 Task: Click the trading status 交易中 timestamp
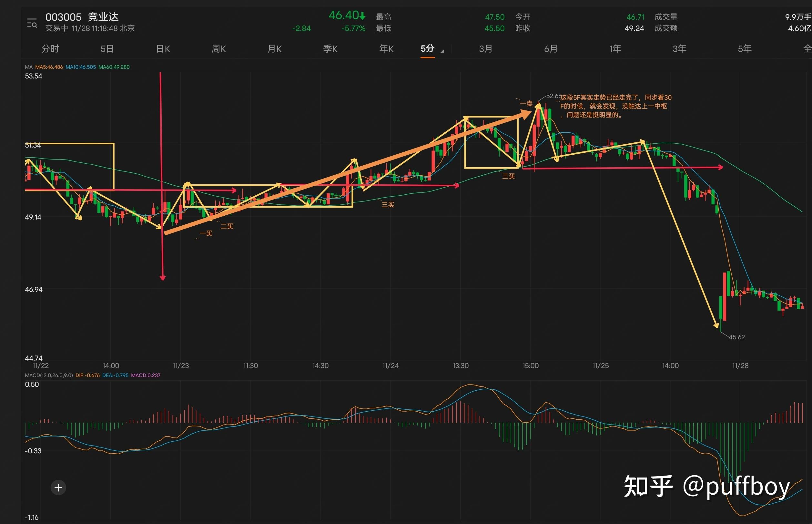click(90, 28)
